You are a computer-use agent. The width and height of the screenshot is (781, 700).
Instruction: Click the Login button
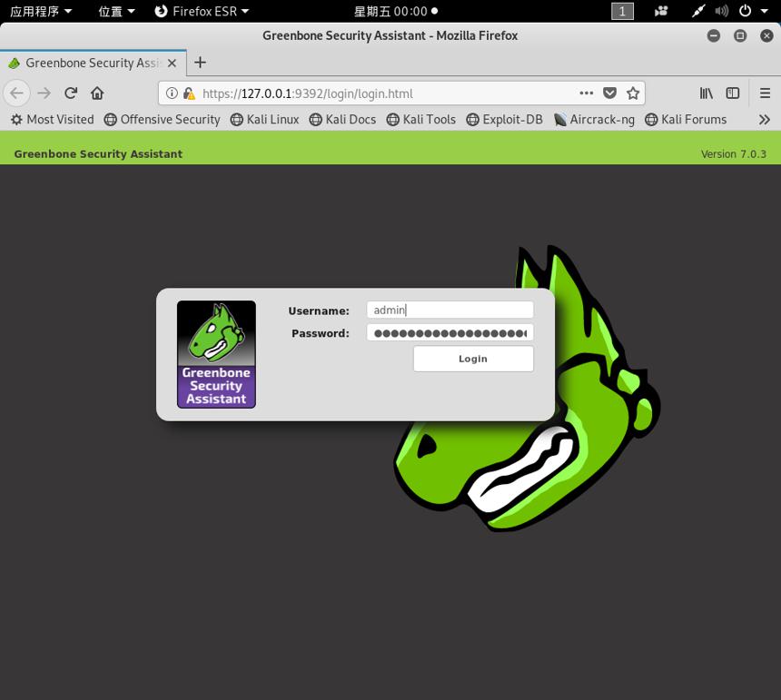coord(473,359)
